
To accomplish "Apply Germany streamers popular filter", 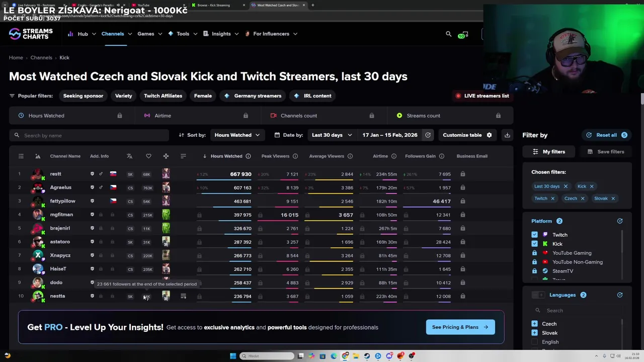I will pyautogui.click(x=253, y=96).
